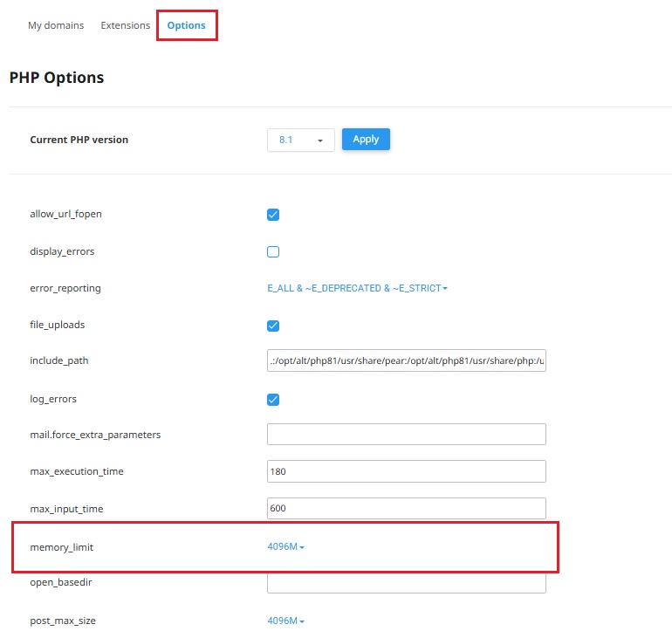Click the mail.force_extra_parameters input field
Viewport: 672px width, 638px height.
(407, 434)
